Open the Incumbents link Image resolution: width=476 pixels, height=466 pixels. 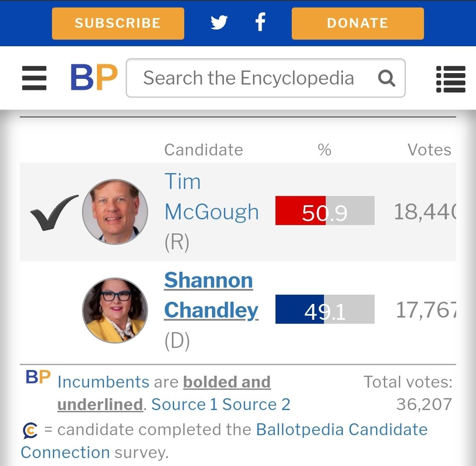click(103, 382)
